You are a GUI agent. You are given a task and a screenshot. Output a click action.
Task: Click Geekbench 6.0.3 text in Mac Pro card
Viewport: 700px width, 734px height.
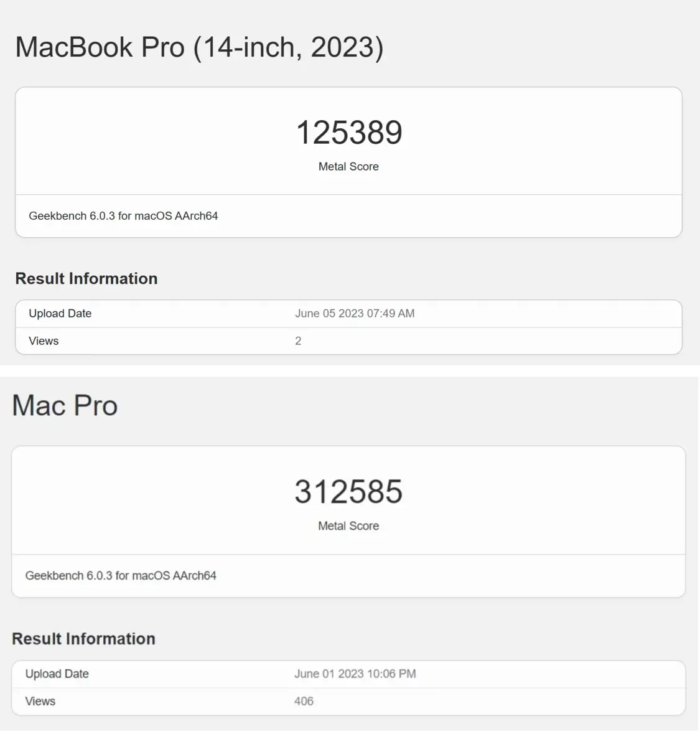coord(121,576)
